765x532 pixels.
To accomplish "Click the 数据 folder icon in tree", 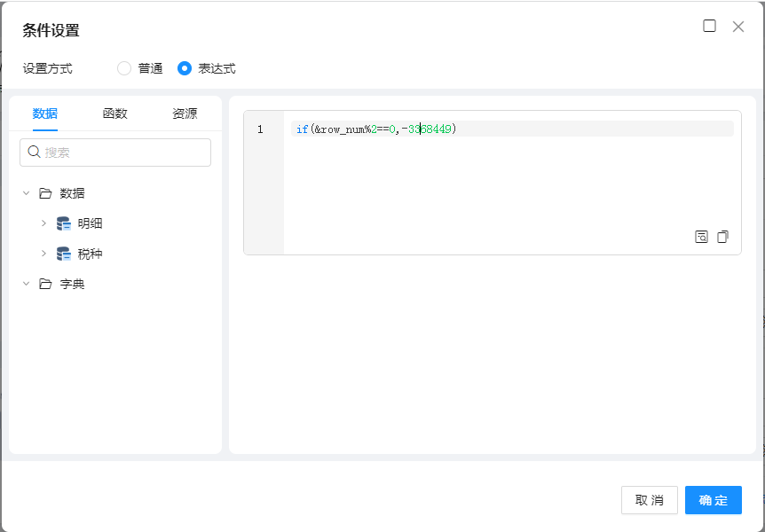I will [45, 193].
